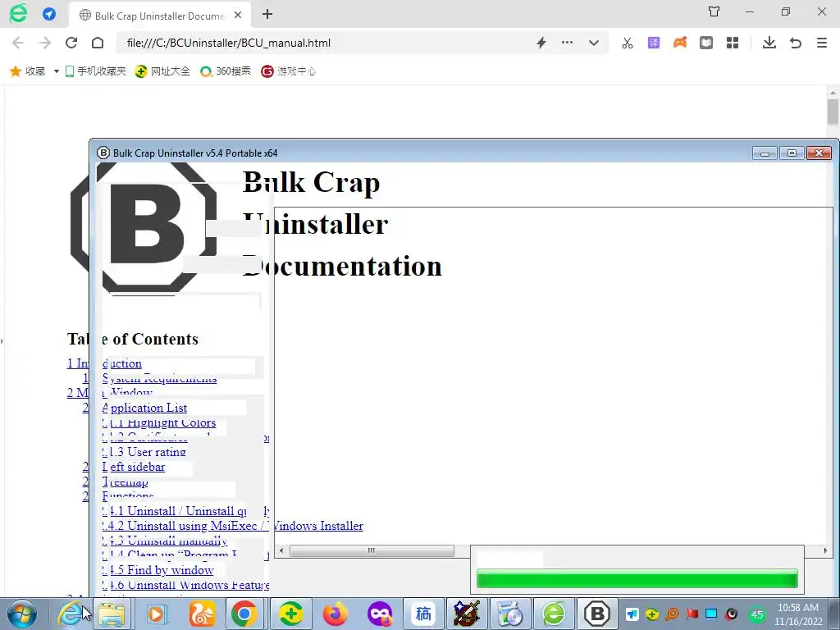840x630 pixels.
Task: Click the 360 browser logo at top-left
Action: tap(18, 13)
